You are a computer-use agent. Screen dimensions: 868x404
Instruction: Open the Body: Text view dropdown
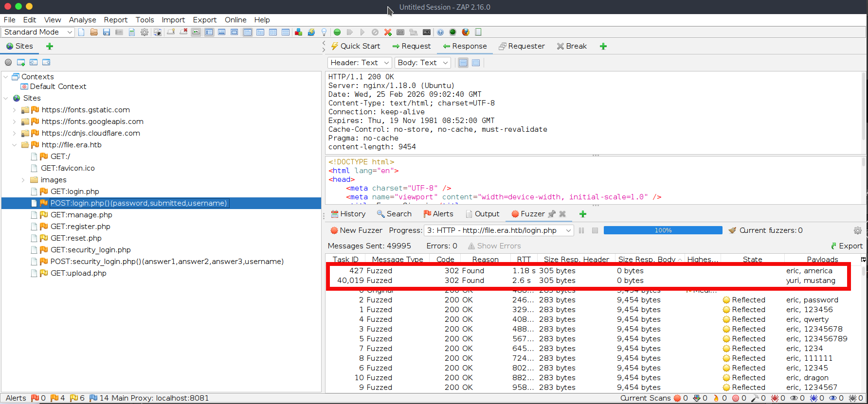click(422, 63)
